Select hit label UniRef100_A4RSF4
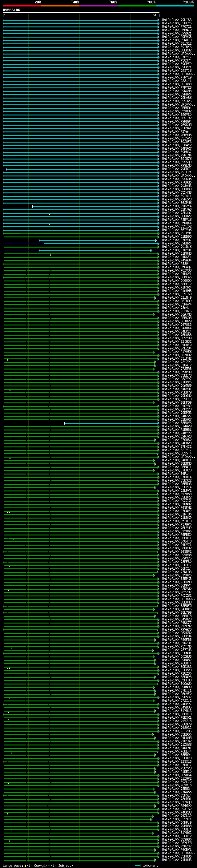 click(176, 257)
